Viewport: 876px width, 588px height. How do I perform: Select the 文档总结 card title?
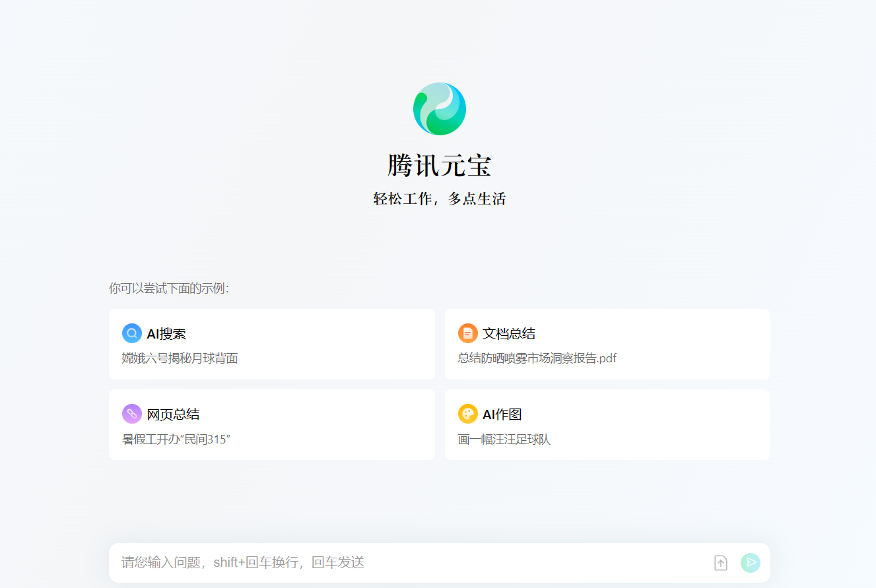[508, 334]
